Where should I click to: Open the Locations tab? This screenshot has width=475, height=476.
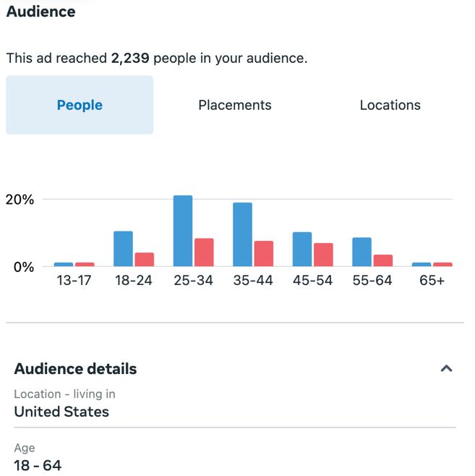[390, 105]
